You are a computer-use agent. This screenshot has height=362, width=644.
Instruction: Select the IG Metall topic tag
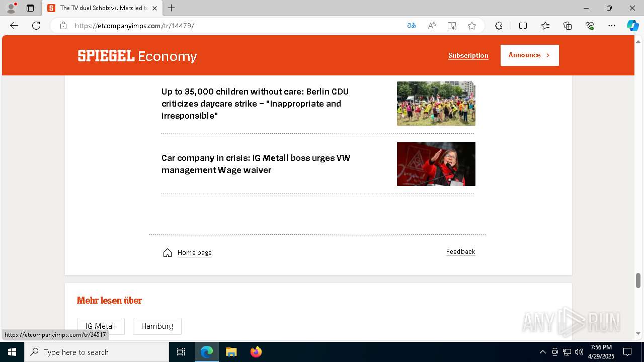pyautogui.click(x=101, y=326)
